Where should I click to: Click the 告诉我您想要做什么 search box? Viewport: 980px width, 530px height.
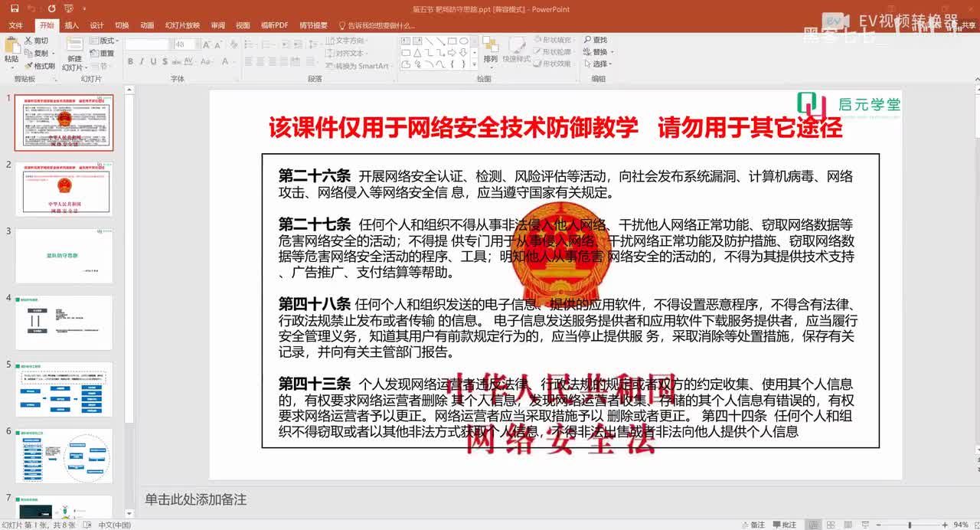(x=377, y=25)
